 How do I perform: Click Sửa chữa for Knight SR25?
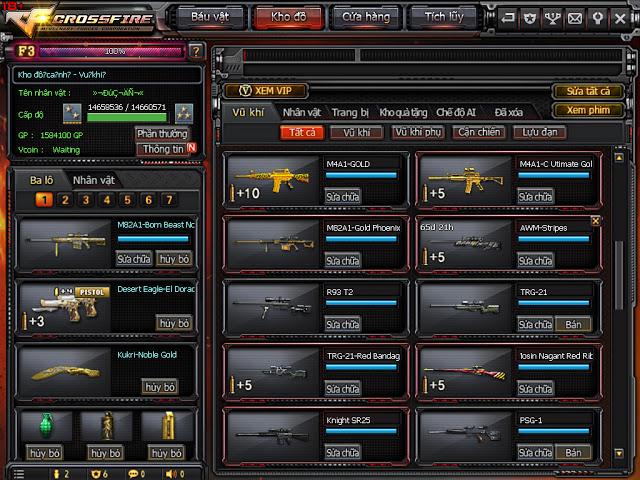point(342,453)
